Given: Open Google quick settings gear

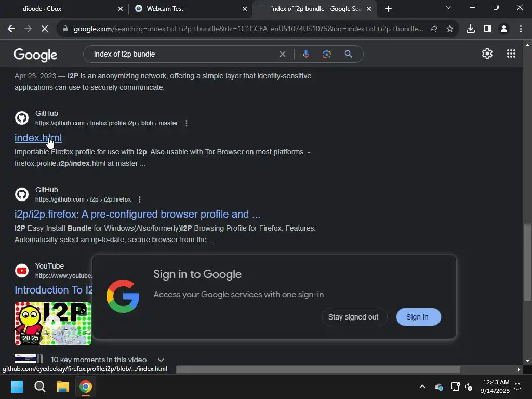Looking at the screenshot, I should [487, 54].
